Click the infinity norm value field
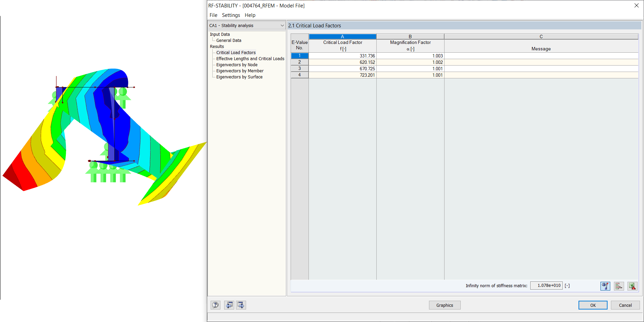Image resolution: width=644 pixels, height=322 pixels. tap(546, 286)
